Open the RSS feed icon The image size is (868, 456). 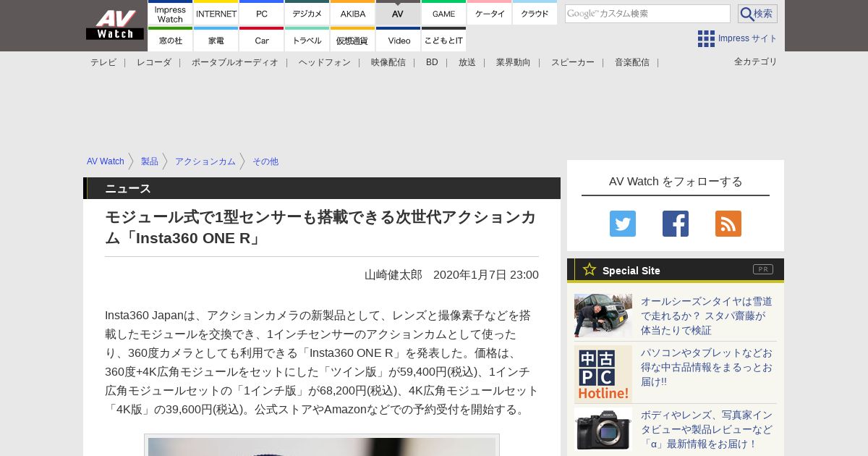pos(728,224)
